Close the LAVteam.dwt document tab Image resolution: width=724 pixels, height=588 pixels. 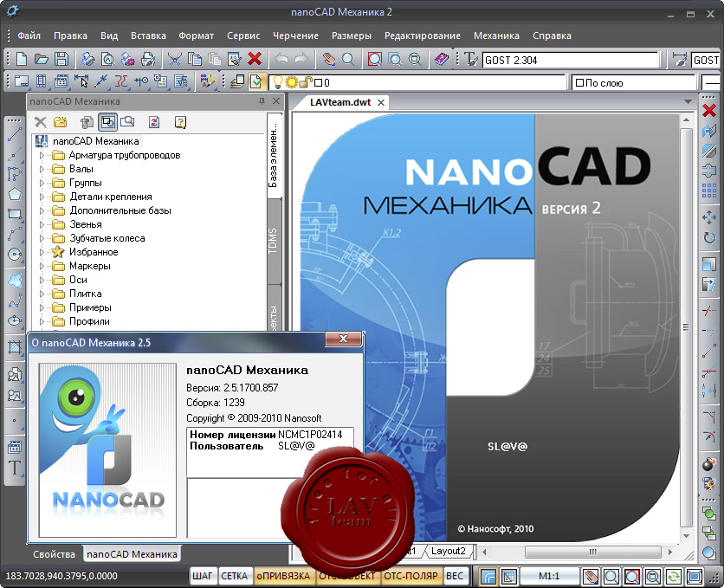pos(381,102)
